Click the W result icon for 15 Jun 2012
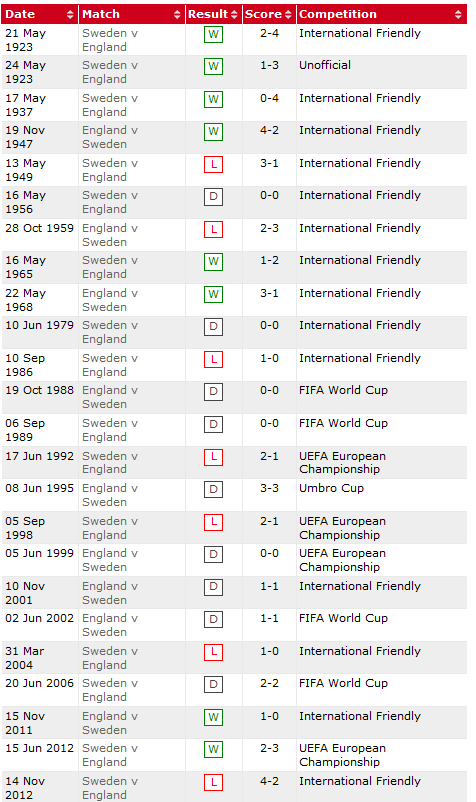This screenshot has width=476, height=802. point(213,750)
